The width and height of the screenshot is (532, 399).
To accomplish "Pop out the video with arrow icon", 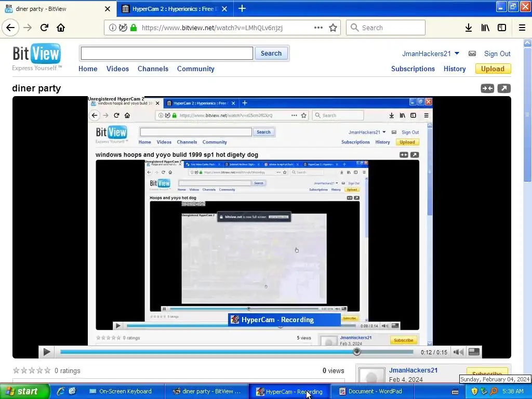I will click(x=504, y=88).
